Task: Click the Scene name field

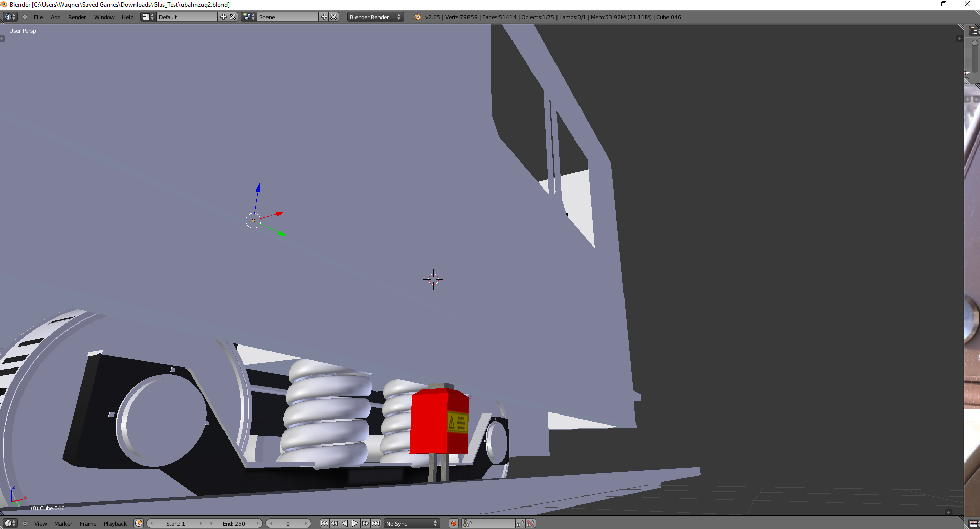Action: tap(288, 17)
